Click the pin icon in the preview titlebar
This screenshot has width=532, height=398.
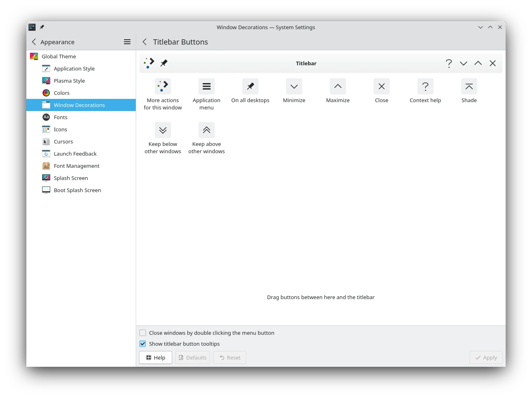click(164, 63)
